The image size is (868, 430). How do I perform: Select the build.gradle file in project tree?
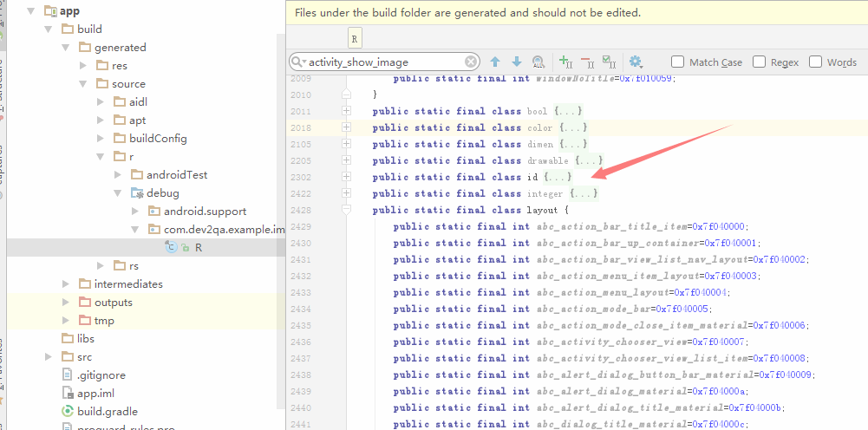point(107,411)
